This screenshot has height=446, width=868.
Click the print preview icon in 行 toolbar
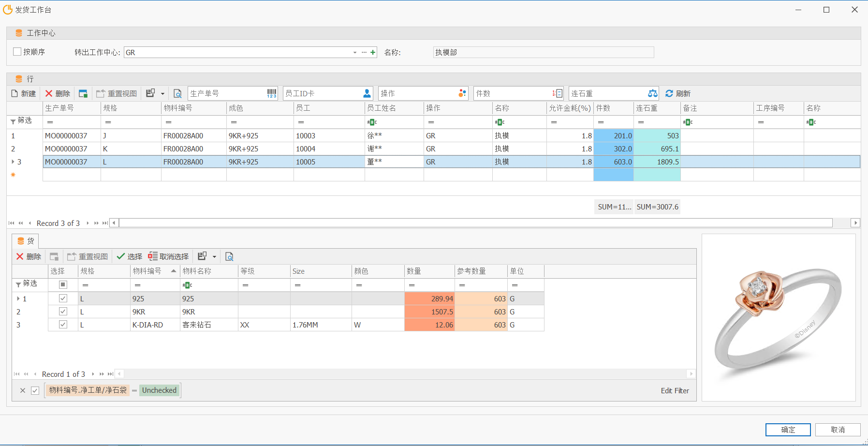[x=177, y=93]
